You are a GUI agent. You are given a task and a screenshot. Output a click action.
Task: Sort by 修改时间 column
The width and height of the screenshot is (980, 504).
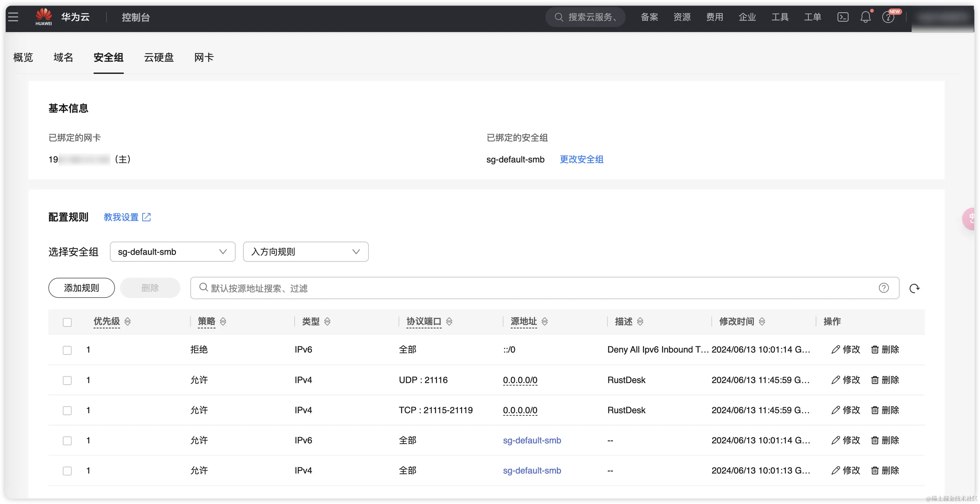point(762,322)
